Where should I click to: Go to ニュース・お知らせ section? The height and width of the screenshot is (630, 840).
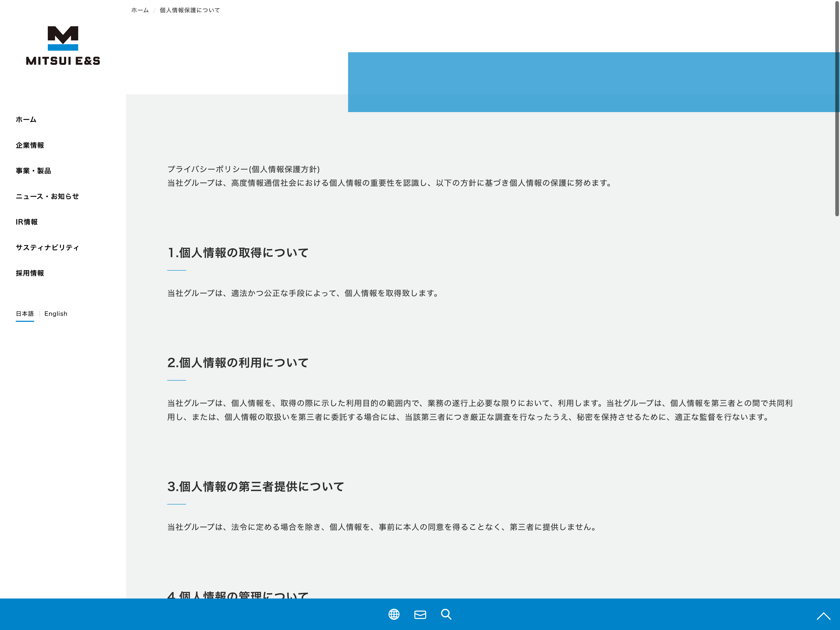pos(47,196)
